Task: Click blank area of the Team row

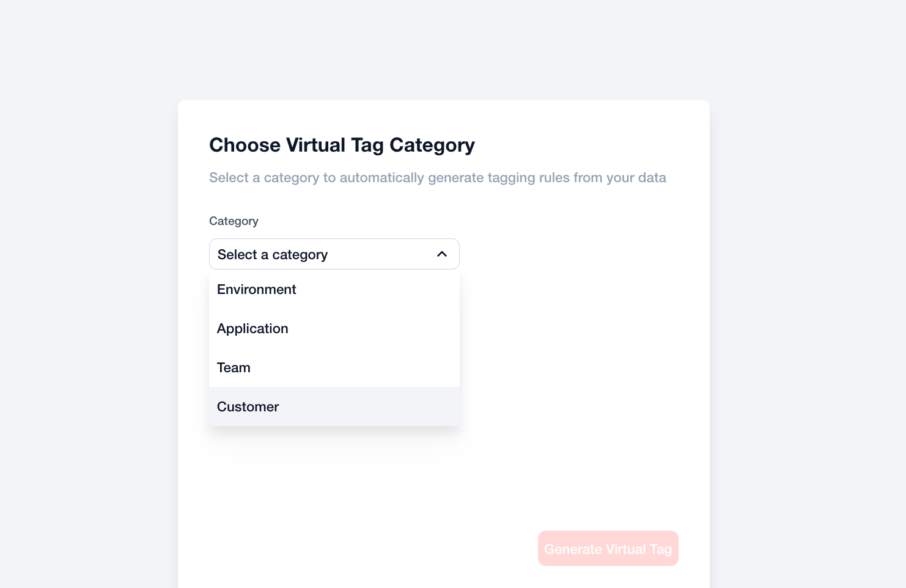Action: tap(379, 368)
